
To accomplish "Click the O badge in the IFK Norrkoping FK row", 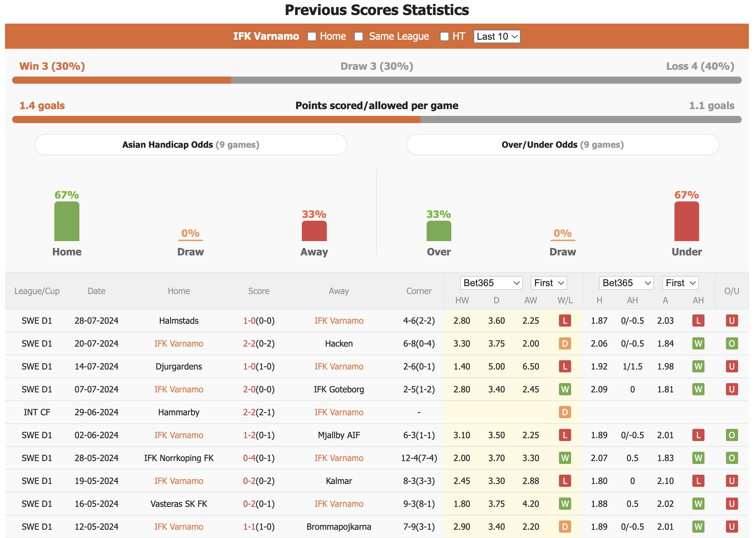I will coord(732,458).
